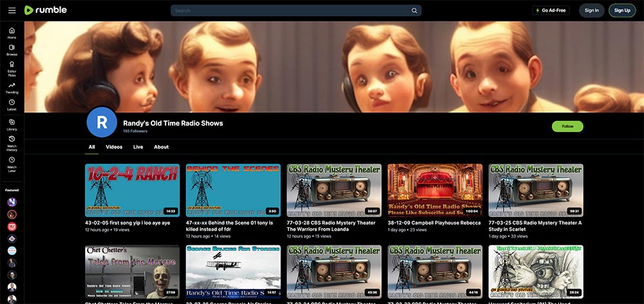Switch to the About tab

161,147
